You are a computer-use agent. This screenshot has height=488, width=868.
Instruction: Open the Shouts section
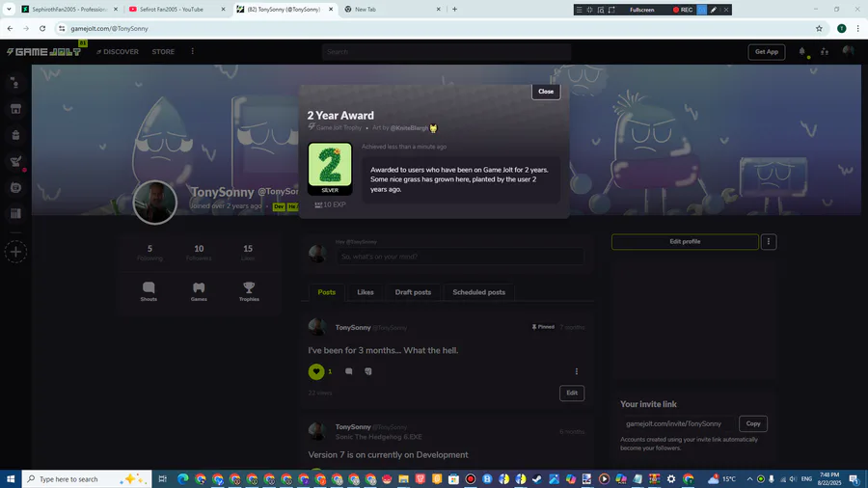(x=149, y=291)
